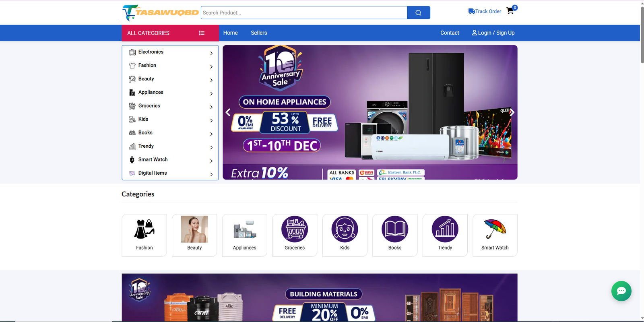Screen dimensions: 644x322
Task: Open the Beauty category card
Action: click(194, 235)
